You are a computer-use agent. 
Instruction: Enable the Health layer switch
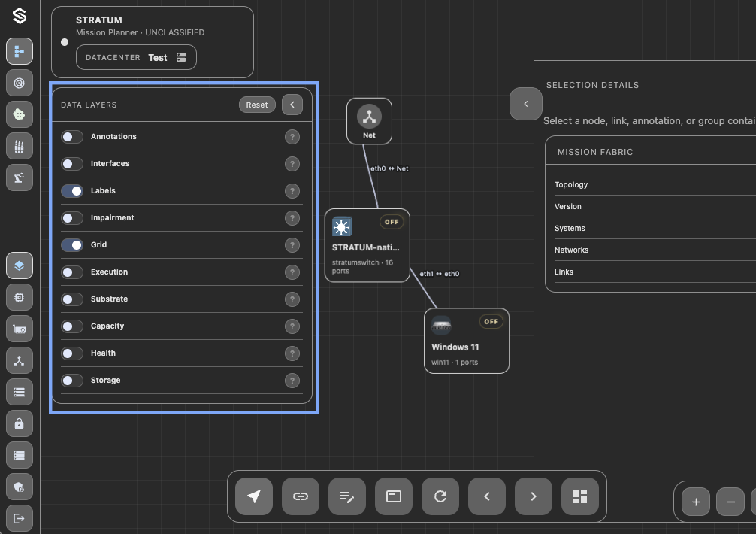pyautogui.click(x=72, y=353)
